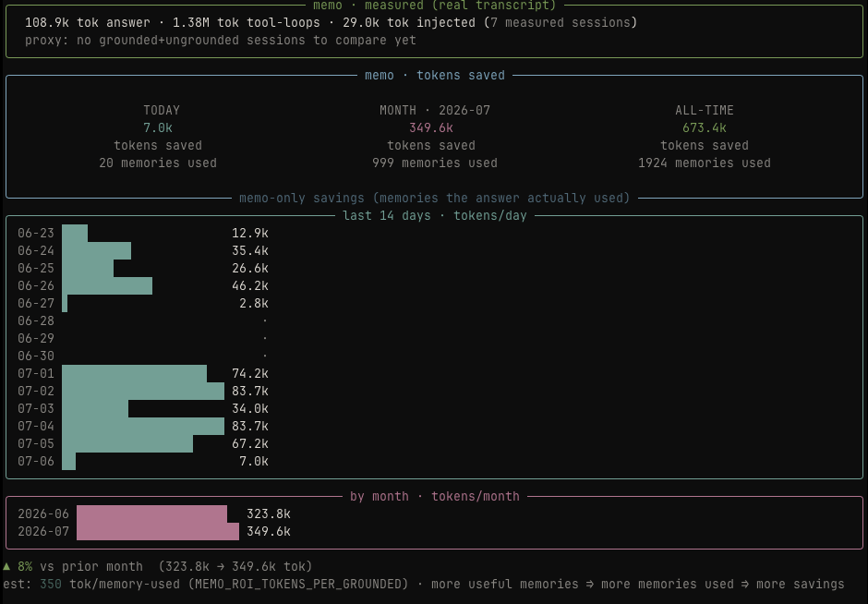
Task: Click the 07-01 bar in chart
Action: pos(135,374)
